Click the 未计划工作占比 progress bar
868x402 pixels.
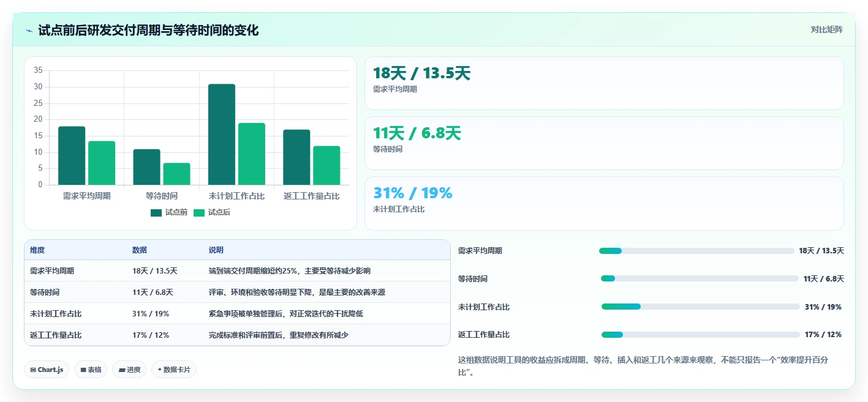point(701,307)
